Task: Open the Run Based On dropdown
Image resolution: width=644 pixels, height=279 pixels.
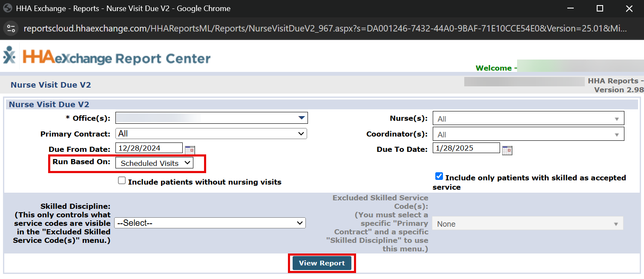Action: pos(154,163)
